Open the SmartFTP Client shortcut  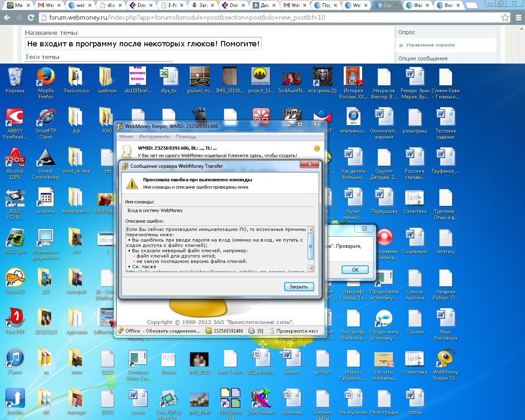tap(46, 123)
